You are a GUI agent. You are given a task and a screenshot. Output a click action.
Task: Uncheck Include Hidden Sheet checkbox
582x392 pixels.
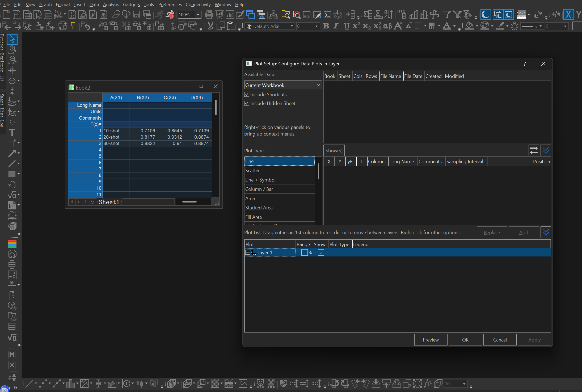[247, 103]
